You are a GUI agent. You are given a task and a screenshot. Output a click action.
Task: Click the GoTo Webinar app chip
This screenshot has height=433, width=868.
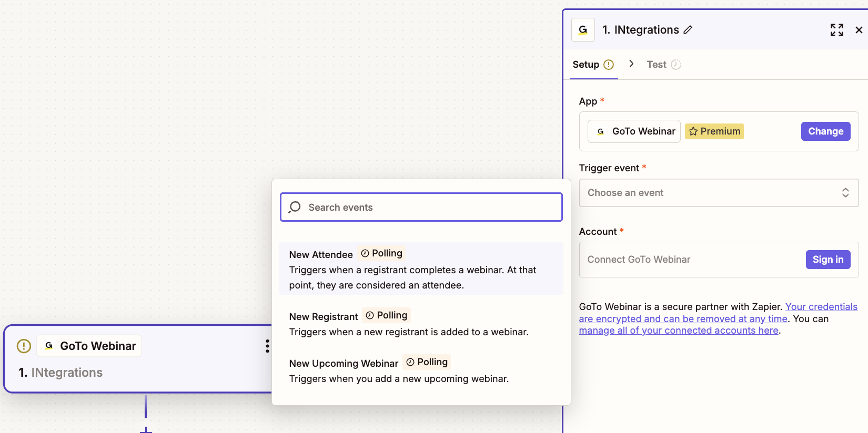pos(634,131)
